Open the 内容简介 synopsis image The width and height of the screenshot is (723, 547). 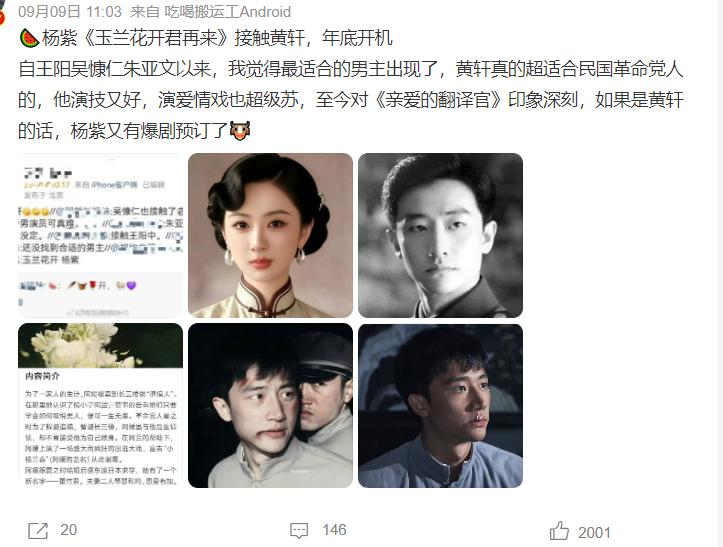coord(101,405)
